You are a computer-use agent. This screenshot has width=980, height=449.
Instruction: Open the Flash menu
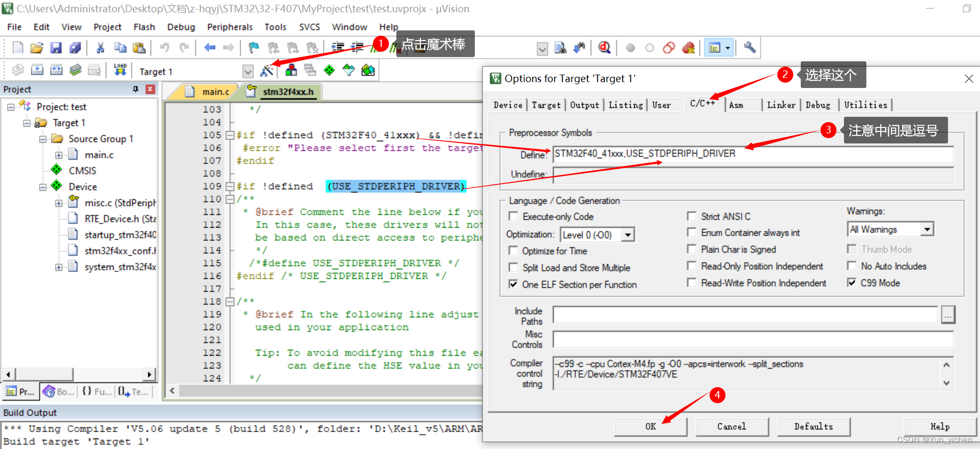tap(144, 27)
